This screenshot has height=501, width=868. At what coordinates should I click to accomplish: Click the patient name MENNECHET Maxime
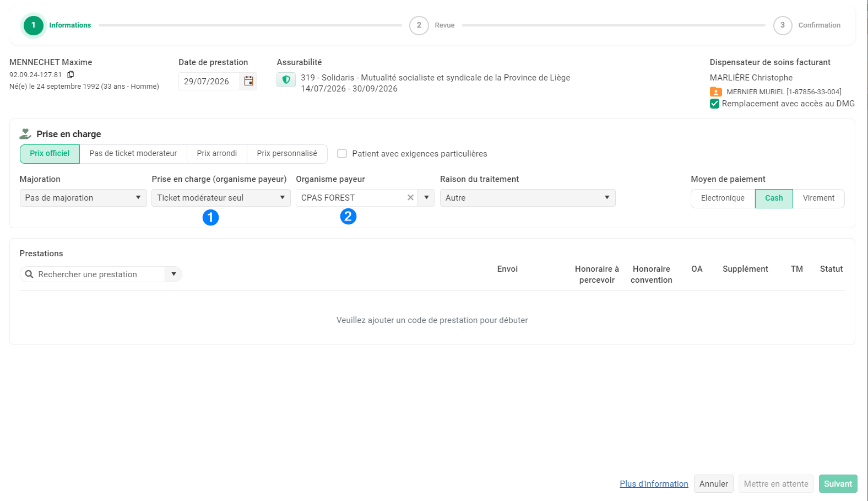coord(51,62)
